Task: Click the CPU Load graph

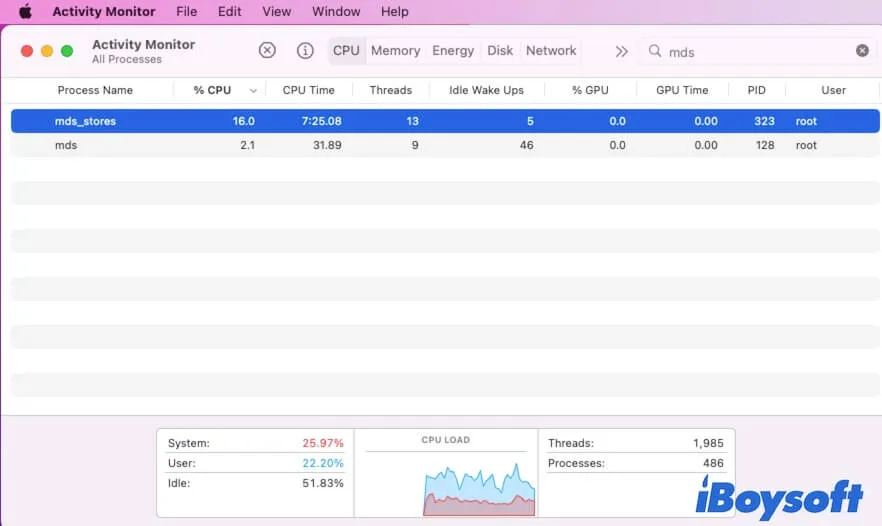Action: click(446, 480)
